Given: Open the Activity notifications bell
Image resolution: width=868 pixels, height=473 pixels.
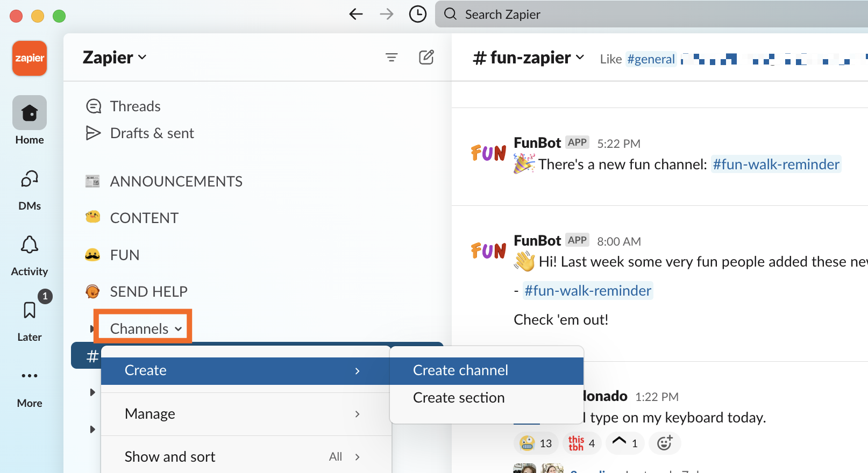Looking at the screenshot, I should pyautogui.click(x=30, y=256).
